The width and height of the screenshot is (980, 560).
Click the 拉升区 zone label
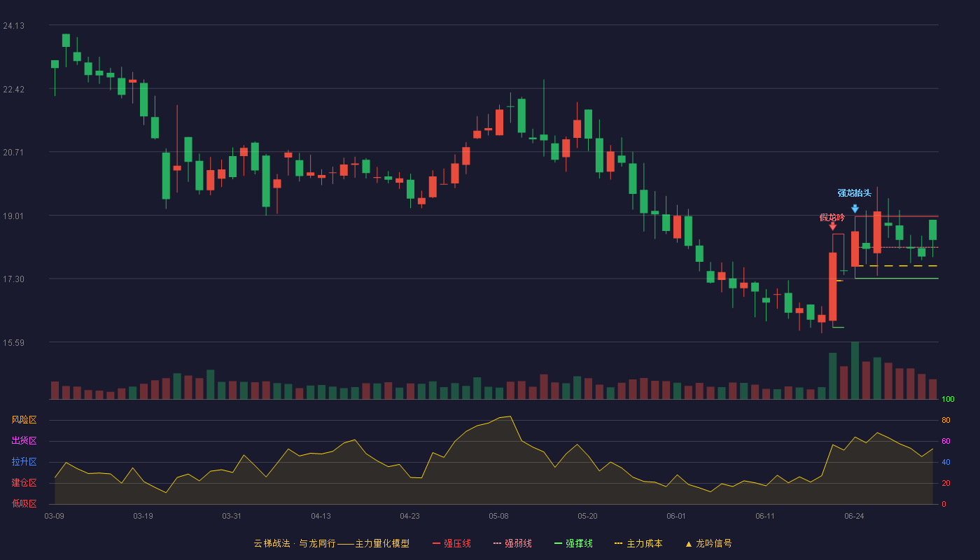point(24,462)
